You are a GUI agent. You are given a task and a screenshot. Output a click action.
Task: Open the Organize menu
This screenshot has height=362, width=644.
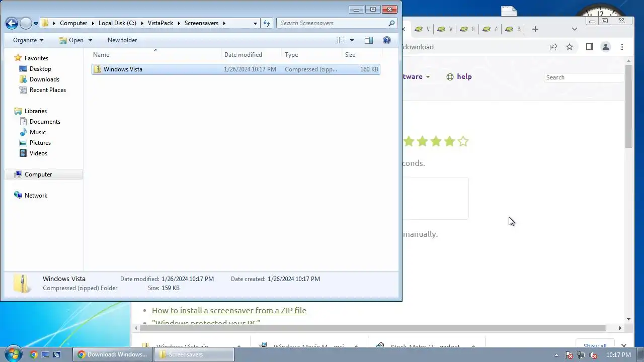pos(28,40)
